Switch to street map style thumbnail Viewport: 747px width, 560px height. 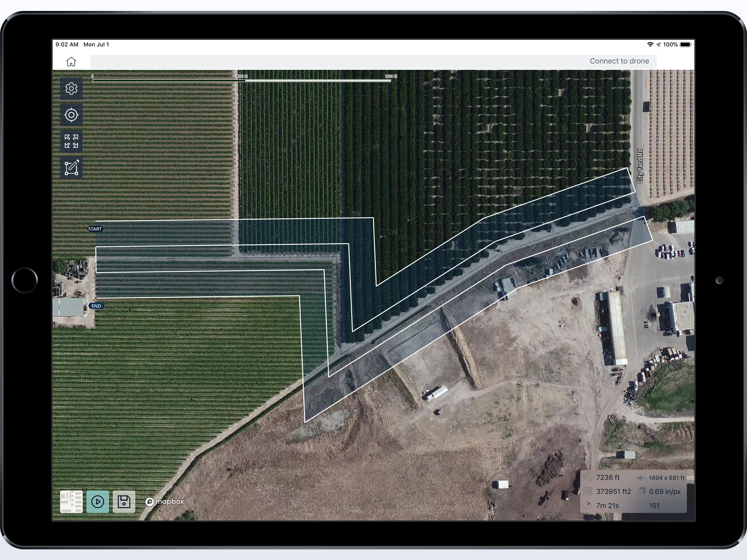[71, 501]
